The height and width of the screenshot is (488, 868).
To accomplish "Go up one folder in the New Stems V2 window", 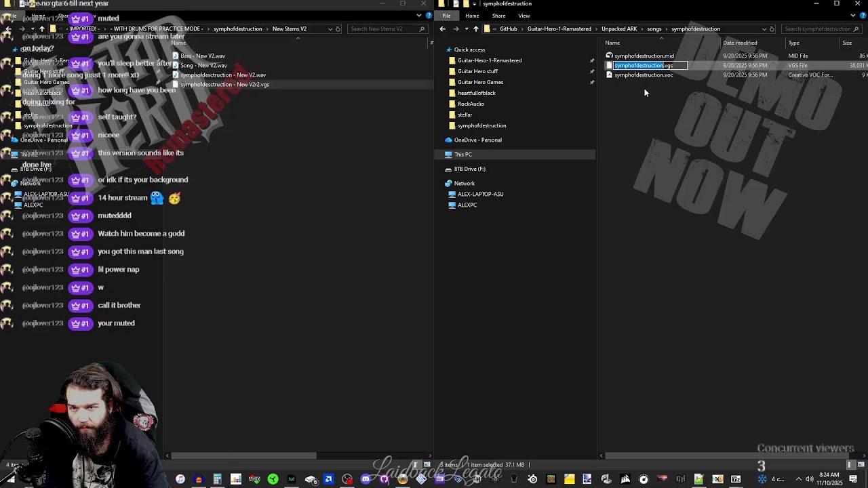I will coord(41,29).
